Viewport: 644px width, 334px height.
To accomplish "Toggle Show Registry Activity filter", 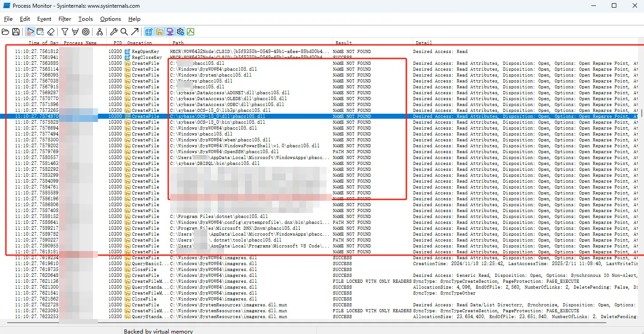I will click(149, 32).
